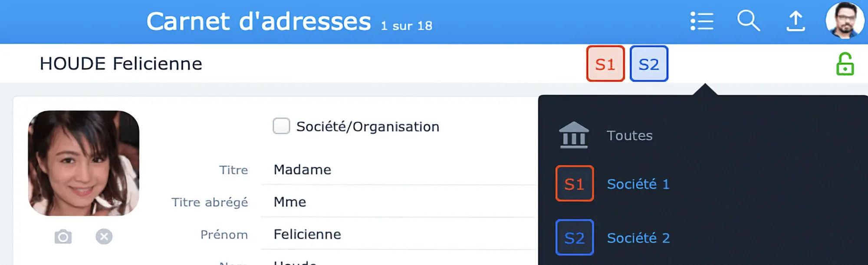
Task: Open the list view icon
Action: pyautogui.click(x=702, y=21)
